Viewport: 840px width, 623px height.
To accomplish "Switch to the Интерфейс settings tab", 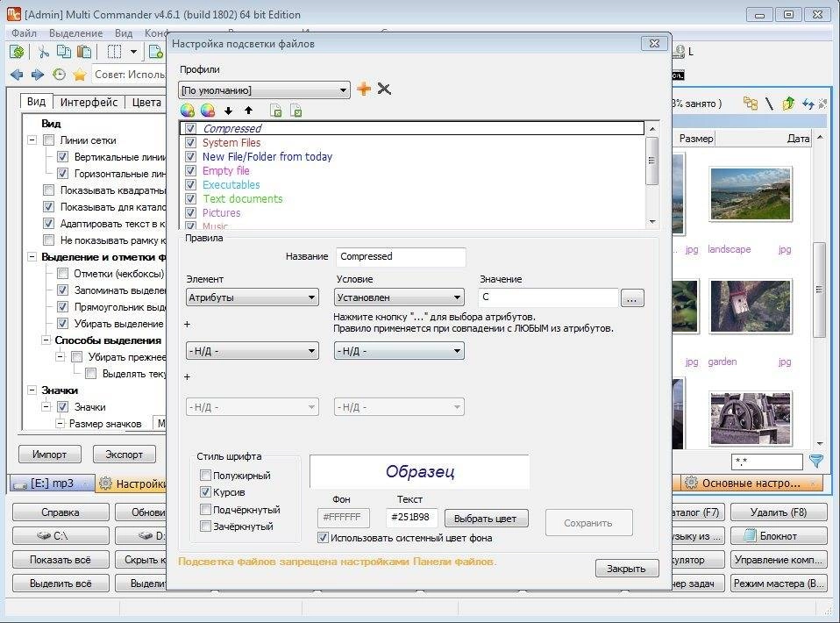I will (89, 102).
